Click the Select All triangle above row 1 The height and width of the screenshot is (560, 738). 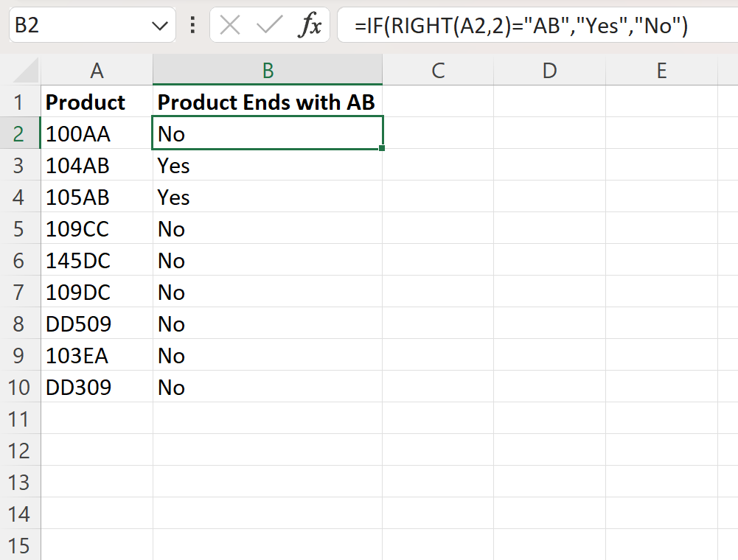tap(22, 70)
